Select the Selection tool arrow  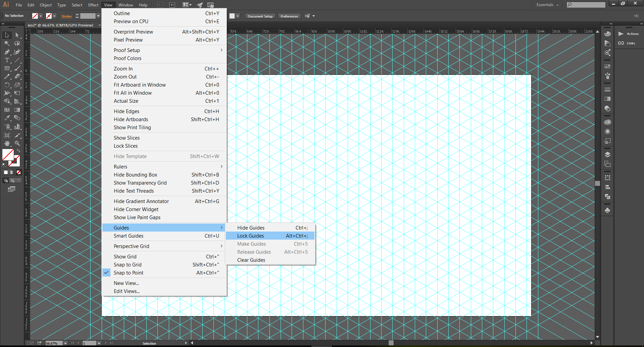tap(7, 35)
